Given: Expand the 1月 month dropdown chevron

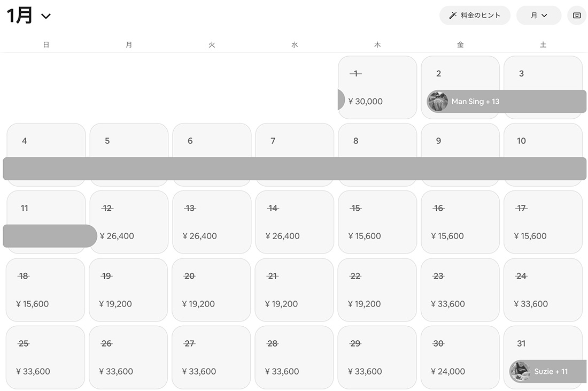Looking at the screenshot, I should tap(46, 16).
